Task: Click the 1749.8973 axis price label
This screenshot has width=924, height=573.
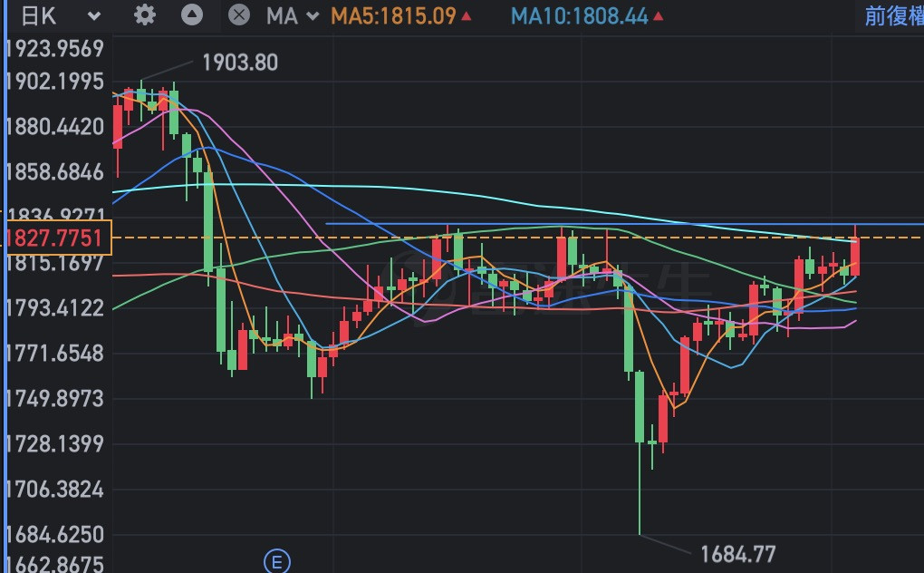Action: 55,399
